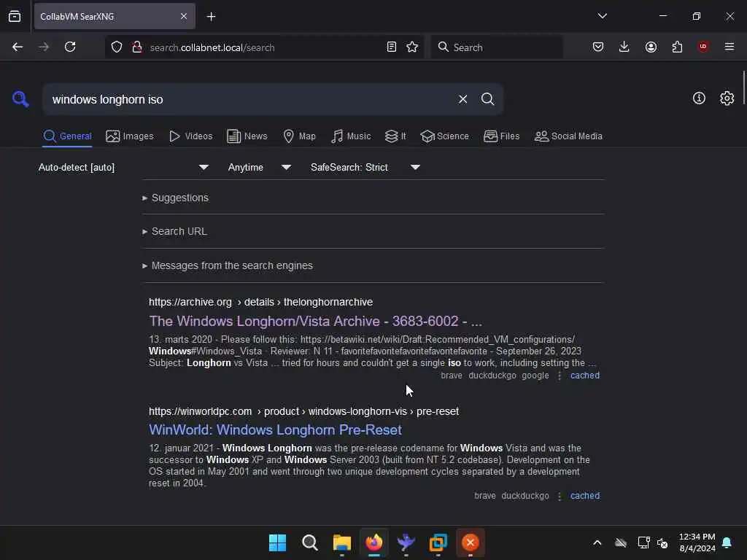Switch to the News tab
This screenshot has width=747, height=560.
click(x=247, y=136)
